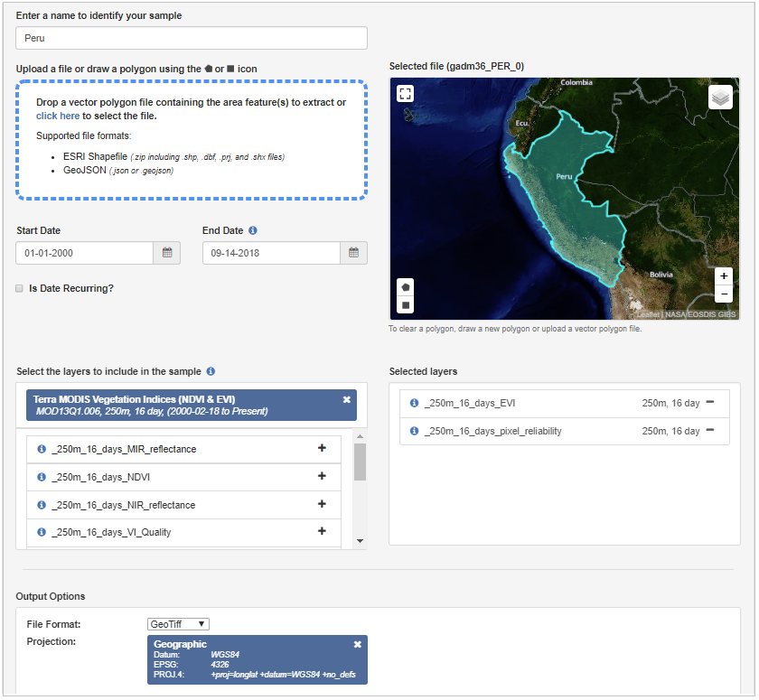Screen dimensions: 759x700
Task: Remove _250m_16_days_EVI from selected layers
Action: click(x=709, y=403)
